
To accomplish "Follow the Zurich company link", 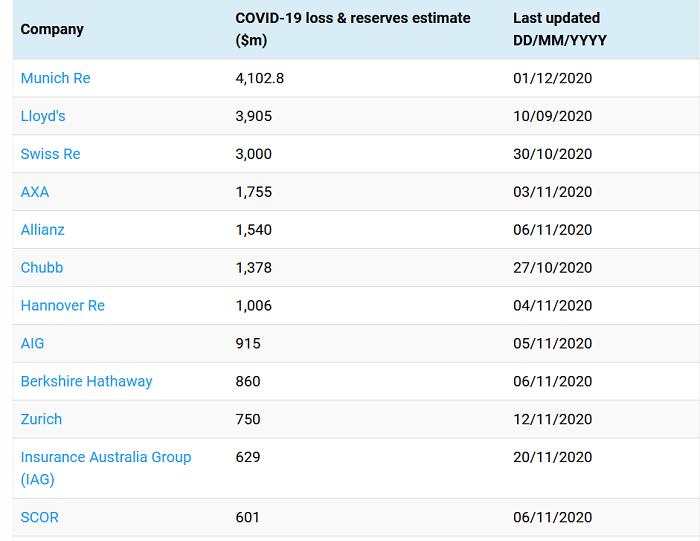I will pyautogui.click(x=41, y=420).
